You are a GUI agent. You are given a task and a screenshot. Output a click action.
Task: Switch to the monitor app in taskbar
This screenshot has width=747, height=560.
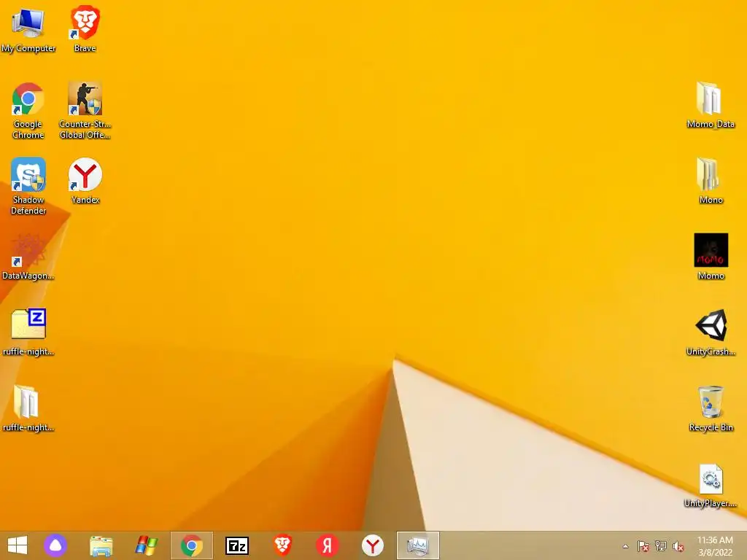click(x=418, y=545)
